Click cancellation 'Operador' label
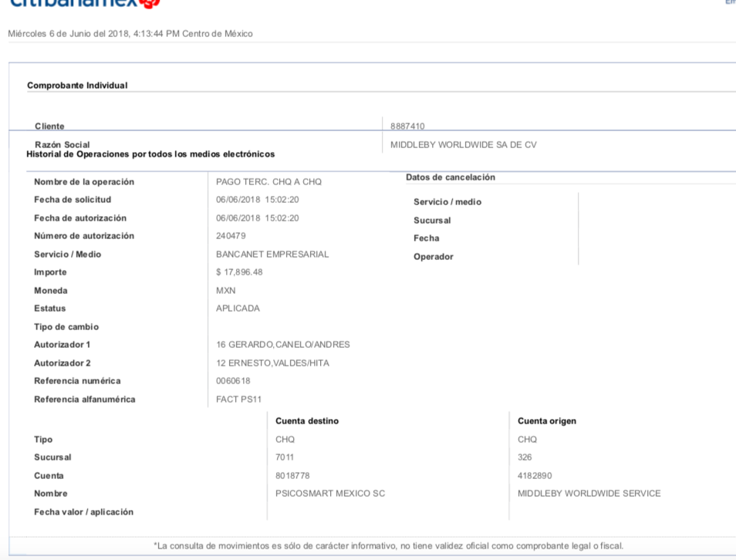Screen dimensions: 736x560 [x=434, y=257]
